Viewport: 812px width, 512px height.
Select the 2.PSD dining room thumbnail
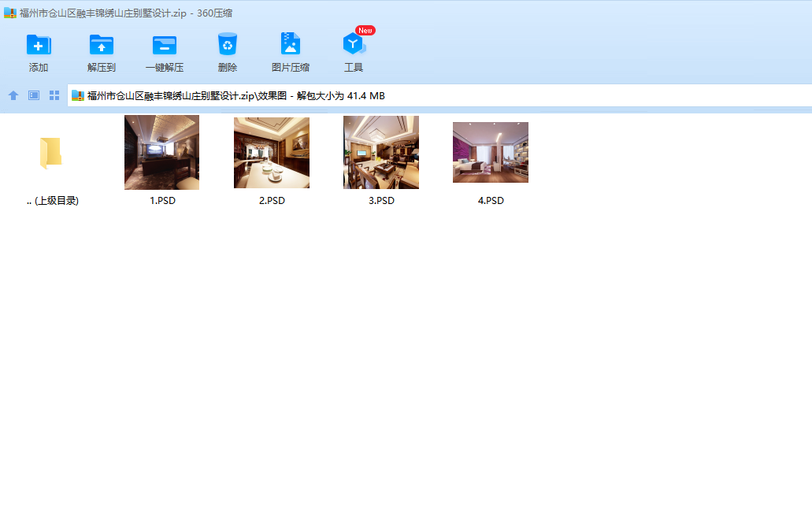(x=272, y=153)
